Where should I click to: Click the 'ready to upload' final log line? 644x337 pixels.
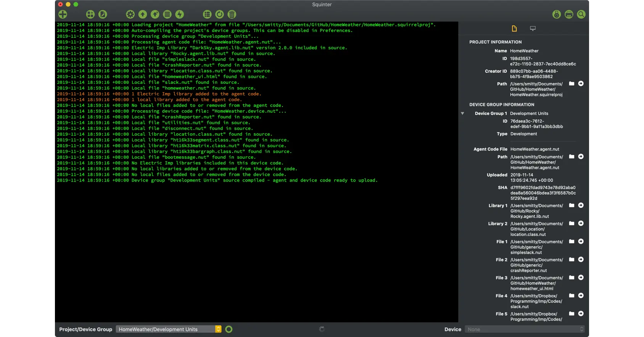pos(217,180)
